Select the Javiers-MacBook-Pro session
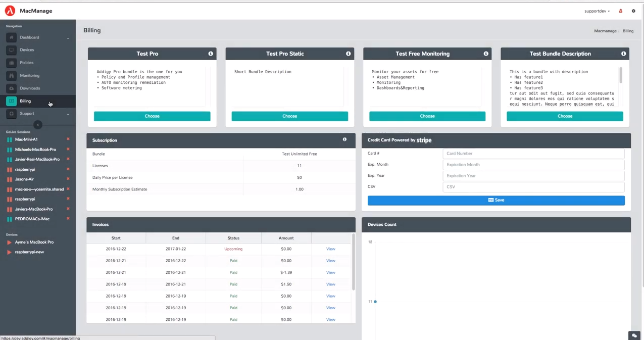The image size is (644, 340). (x=34, y=209)
